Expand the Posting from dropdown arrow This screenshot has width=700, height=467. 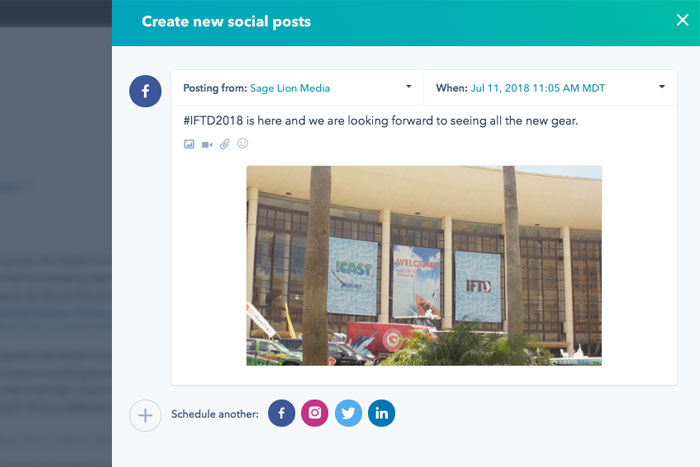coord(408,88)
